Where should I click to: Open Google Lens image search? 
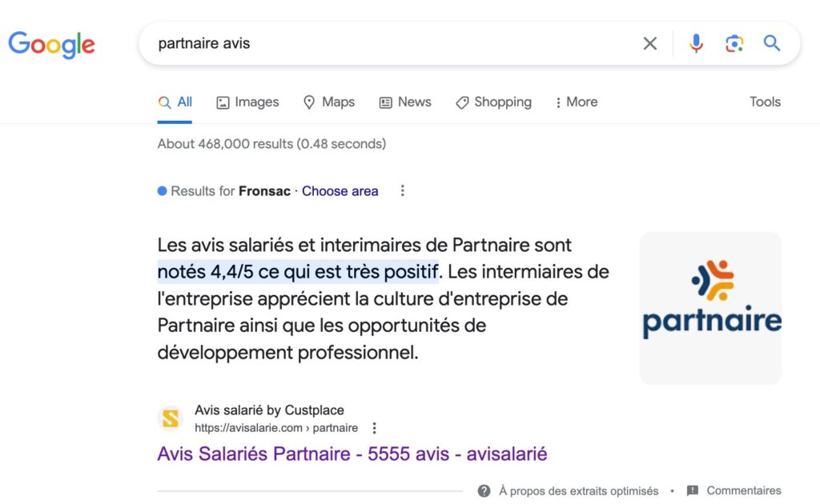pyautogui.click(x=734, y=43)
